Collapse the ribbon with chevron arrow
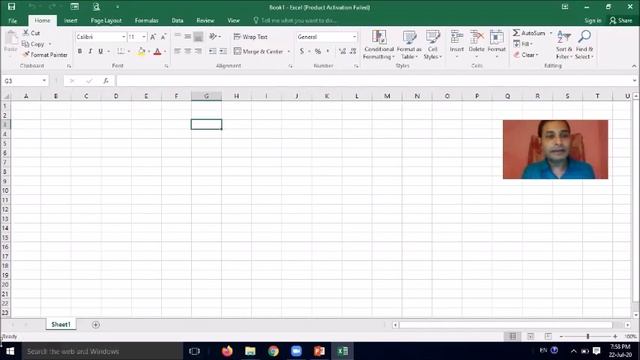 tap(634, 66)
